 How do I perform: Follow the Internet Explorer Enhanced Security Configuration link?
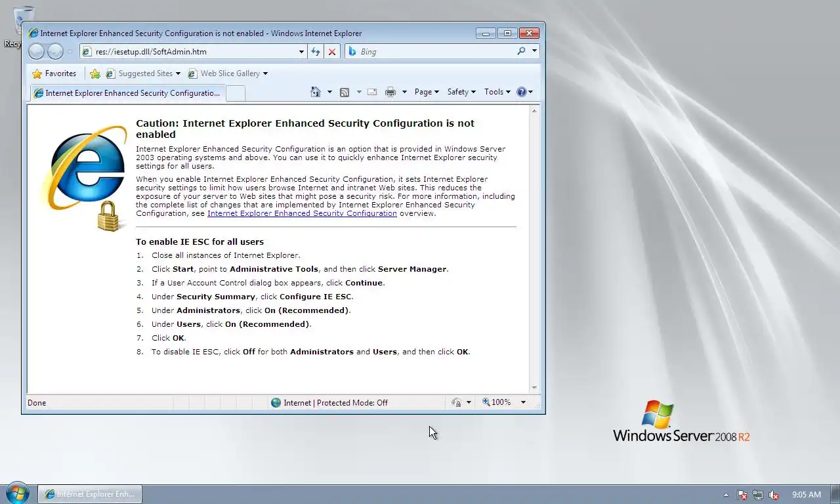click(302, 213)
